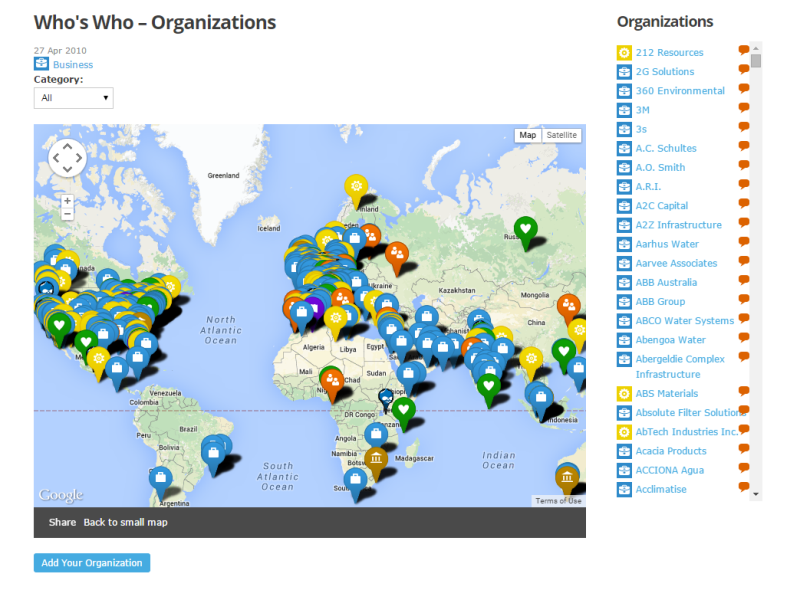Switch to the Map view tab
This screenshot has height=600, width=800.
coord(528,135)
